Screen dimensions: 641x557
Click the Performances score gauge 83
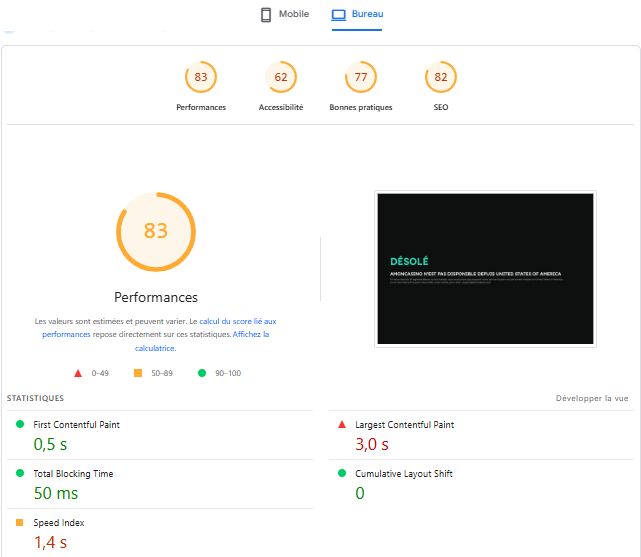pos(201,78)
